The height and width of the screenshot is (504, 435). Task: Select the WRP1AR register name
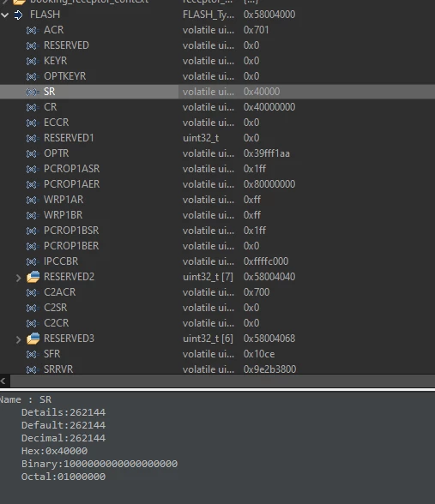coord(63,200)
